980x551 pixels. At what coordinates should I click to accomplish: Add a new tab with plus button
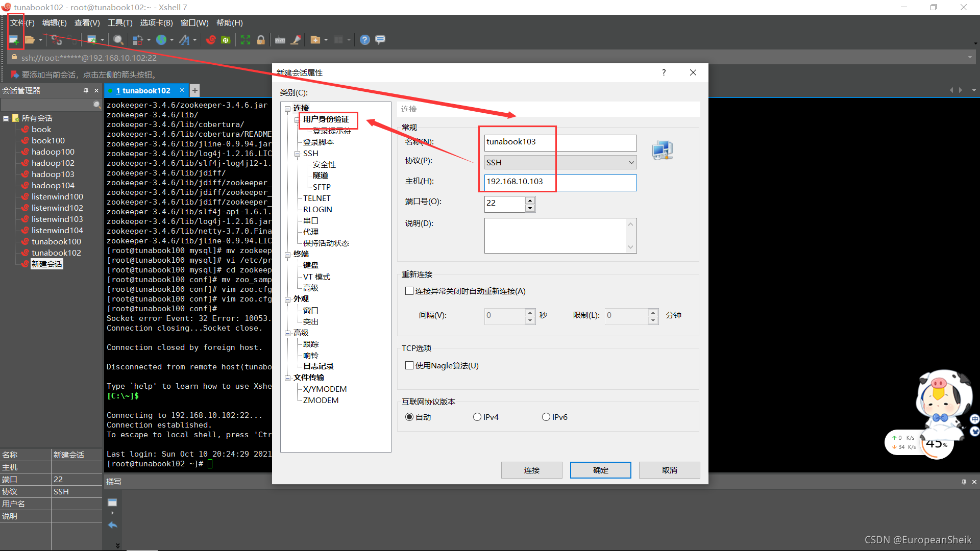(x=194, y=90)
